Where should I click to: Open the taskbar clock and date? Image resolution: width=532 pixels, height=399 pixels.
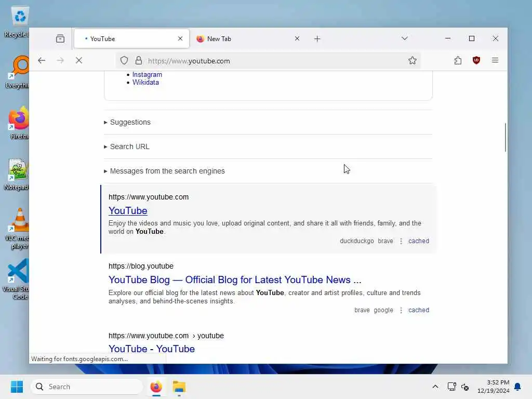(493, 387)
